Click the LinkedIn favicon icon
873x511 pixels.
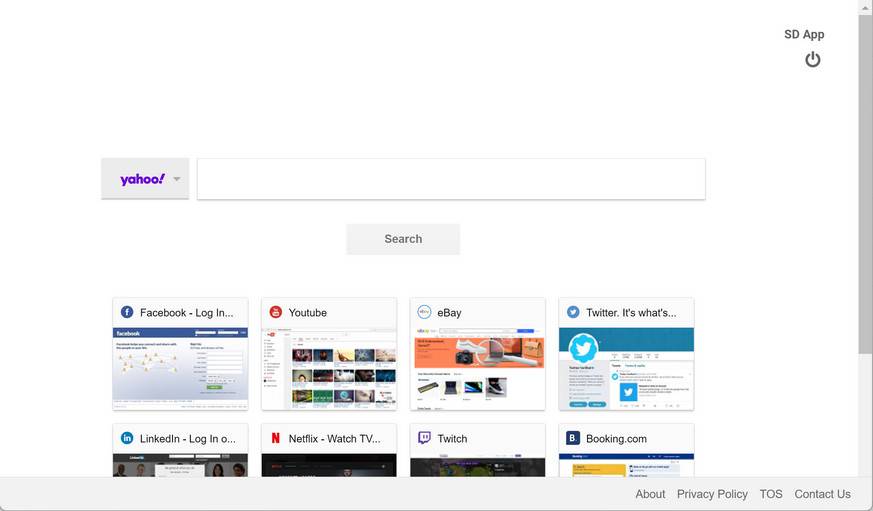click(127, 438)
